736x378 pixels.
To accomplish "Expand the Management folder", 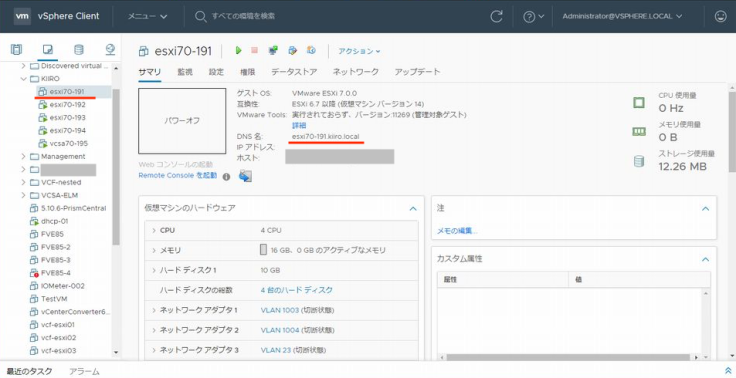I will tap(23, 156).
